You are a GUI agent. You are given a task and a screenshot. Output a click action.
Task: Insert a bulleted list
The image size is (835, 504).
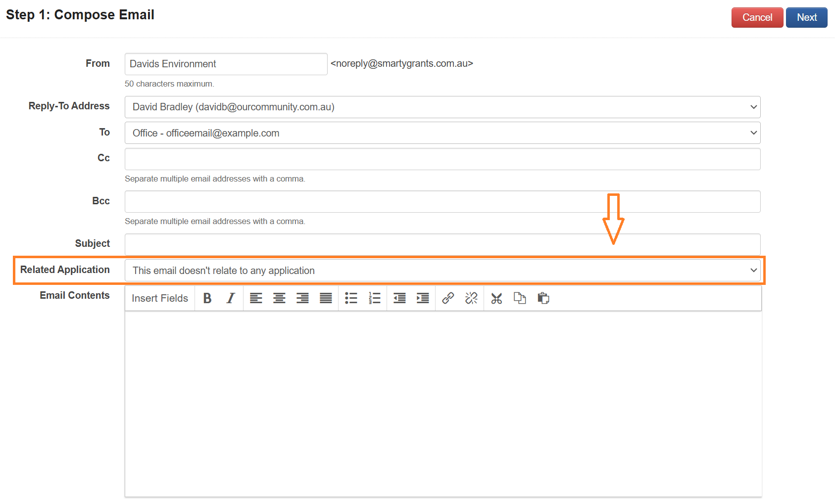pyautogui.click(x=351, y=298)
